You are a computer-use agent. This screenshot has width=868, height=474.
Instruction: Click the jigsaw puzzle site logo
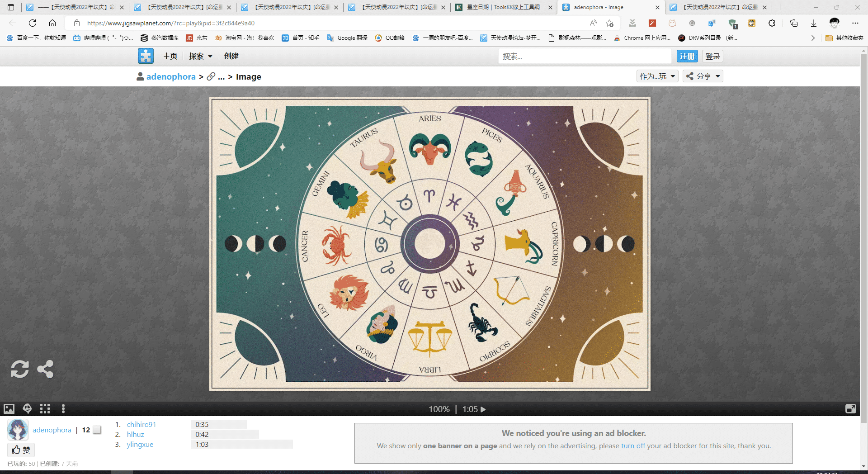pos(146,56)
